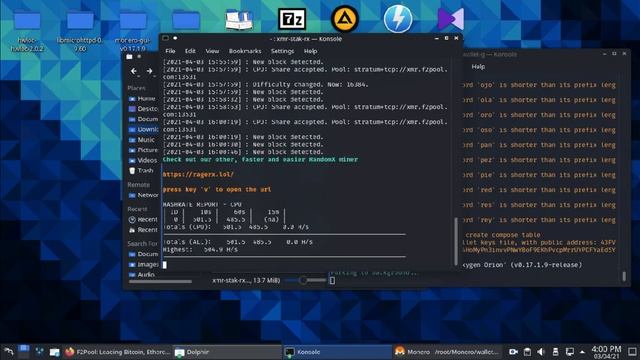Switch to Monero wallet taskbar entry
640x360 pixels.
[x=447, y=352]
